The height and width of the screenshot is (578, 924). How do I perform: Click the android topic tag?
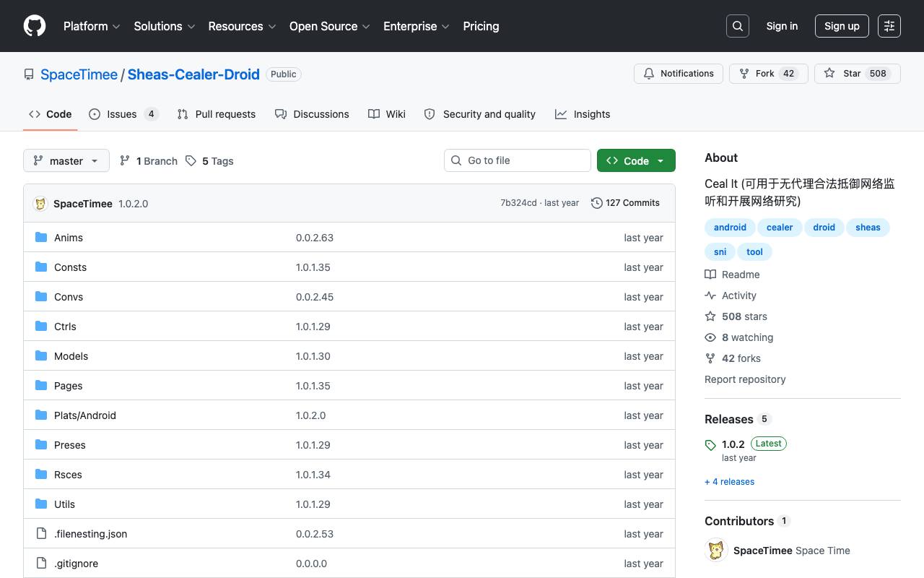[730, 228]
